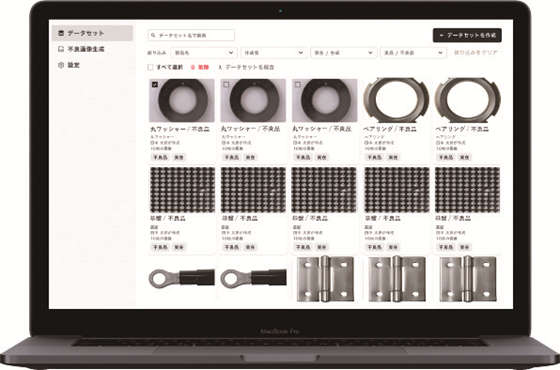Click the red trash icon for 削除
The height and width of the screenshot is (370, 560).
(x=193, y=67)
